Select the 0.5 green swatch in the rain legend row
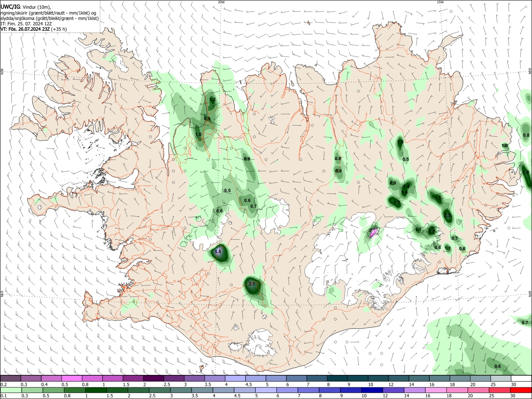532x399 pixels. click(53, 390)
